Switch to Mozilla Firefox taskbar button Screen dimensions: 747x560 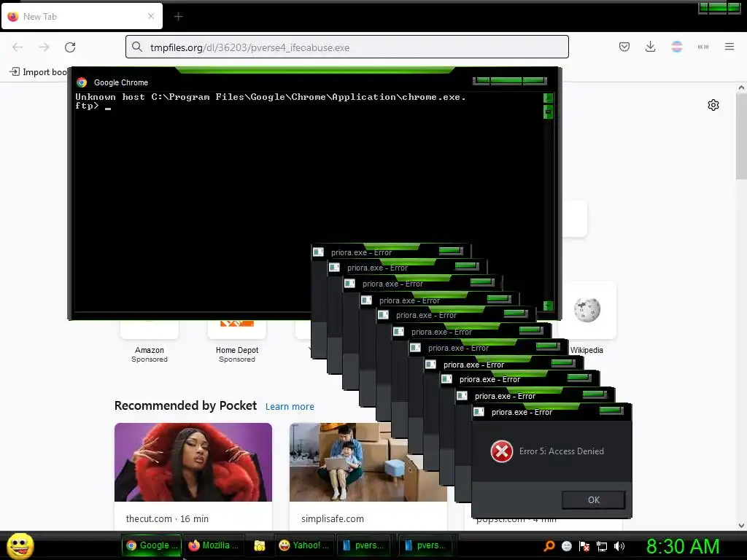(214, 545)
